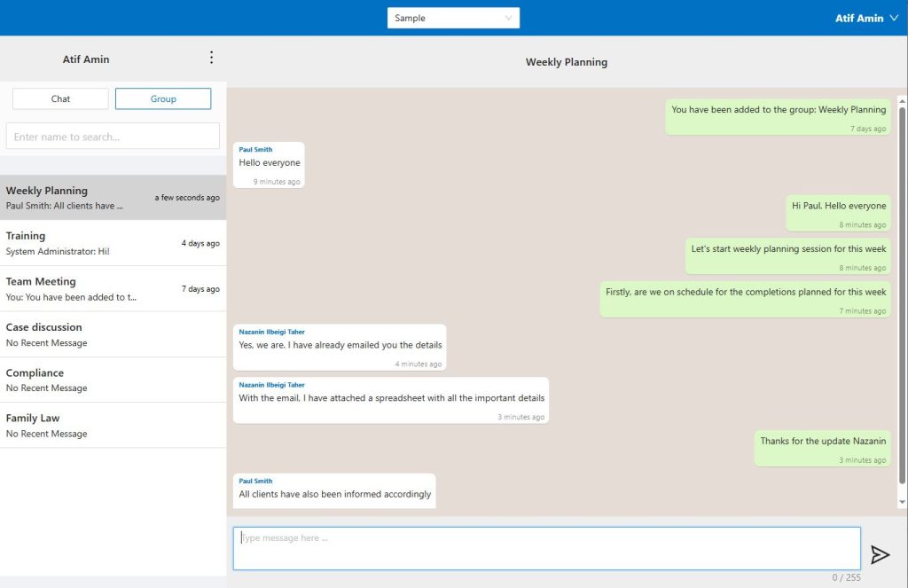Open the Sample dropdown selector
This screenshot has width=908, height=588.
[453, 18]
